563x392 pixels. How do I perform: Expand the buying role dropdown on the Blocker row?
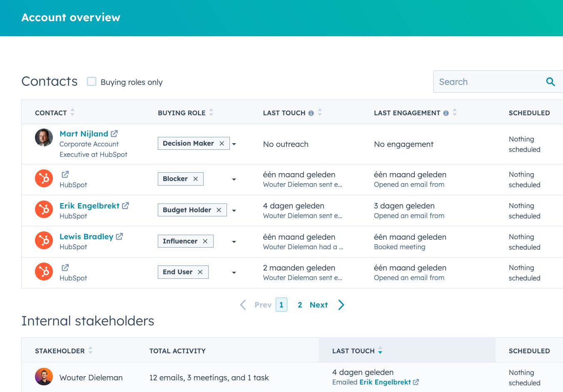point(234,179)
